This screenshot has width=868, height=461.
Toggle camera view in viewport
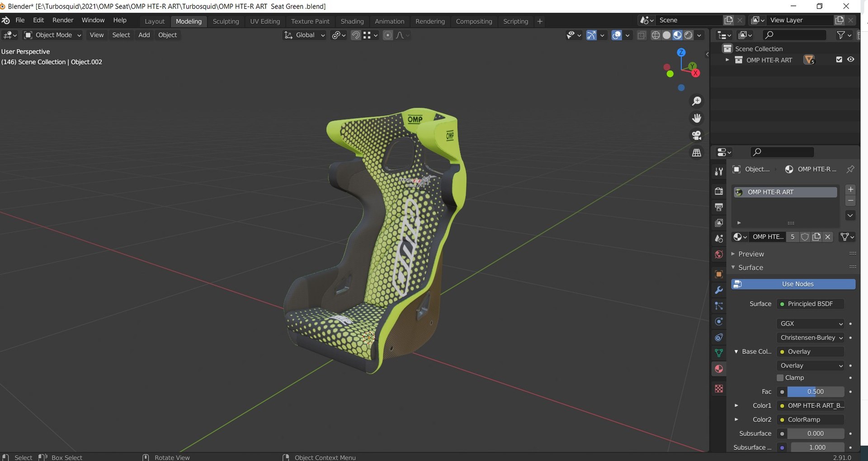tap(697, 135)
